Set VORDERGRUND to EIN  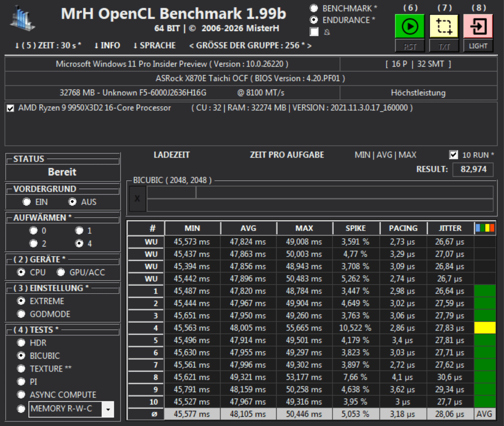26,202
